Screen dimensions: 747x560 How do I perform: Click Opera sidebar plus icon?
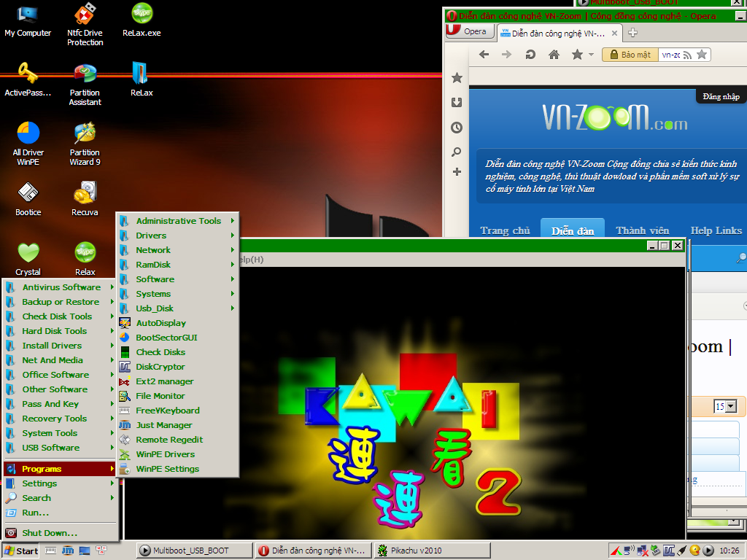[x=457, y=172]
